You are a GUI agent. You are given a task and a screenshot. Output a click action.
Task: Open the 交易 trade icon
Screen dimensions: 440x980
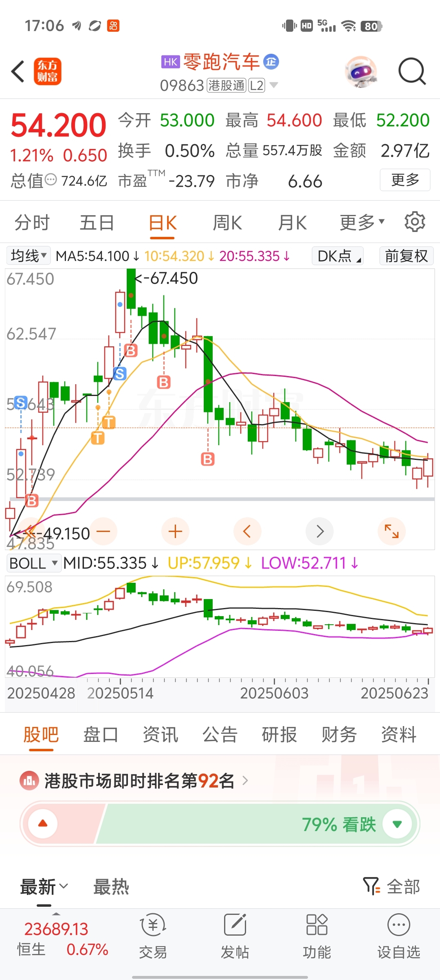153,925
